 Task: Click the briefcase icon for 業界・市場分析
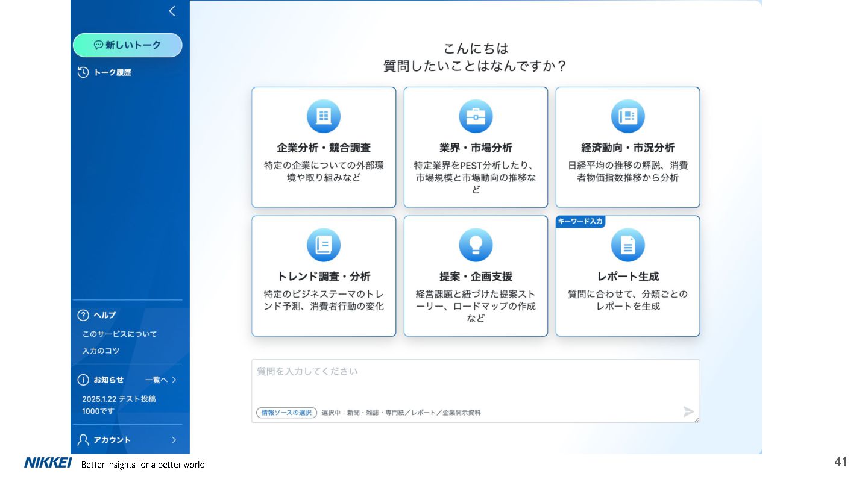tap(476, 116)
